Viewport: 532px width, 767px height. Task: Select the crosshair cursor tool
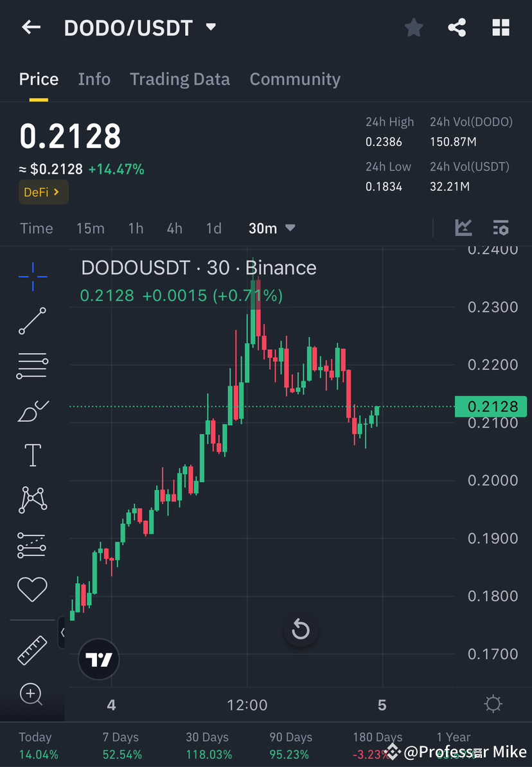pos(32,276)
